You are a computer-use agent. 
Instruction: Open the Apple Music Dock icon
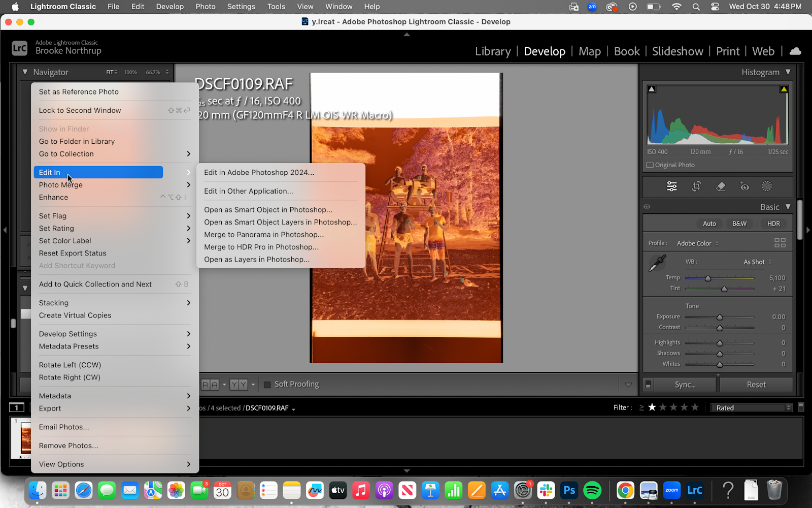coord(361,491)
